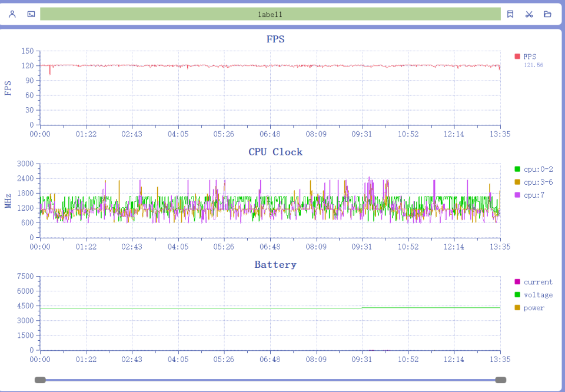Image resolution: width=565 pixels, height=392 pixels.
Task: Click the red FPS color swatch
Action: coord(517,57)
